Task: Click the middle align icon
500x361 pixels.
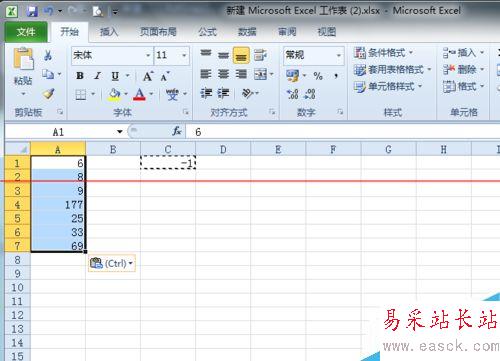Action: click(223, 55)
